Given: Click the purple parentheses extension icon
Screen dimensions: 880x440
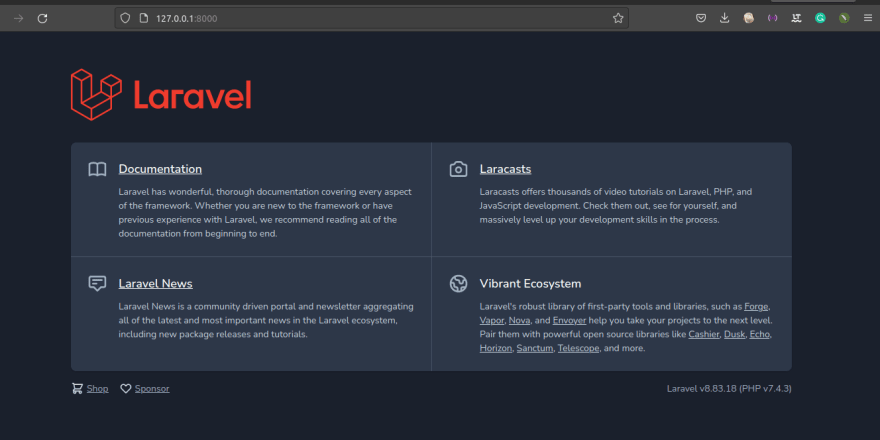Looking at the screenshot, I should (773, 19).
